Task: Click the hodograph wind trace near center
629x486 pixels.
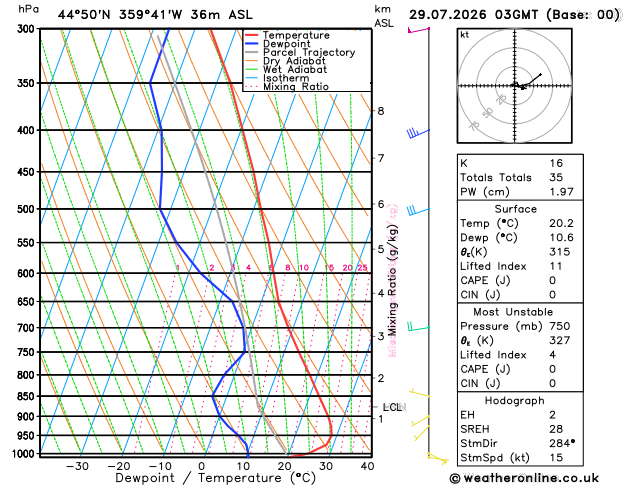Action: click(x=526, y=82)
